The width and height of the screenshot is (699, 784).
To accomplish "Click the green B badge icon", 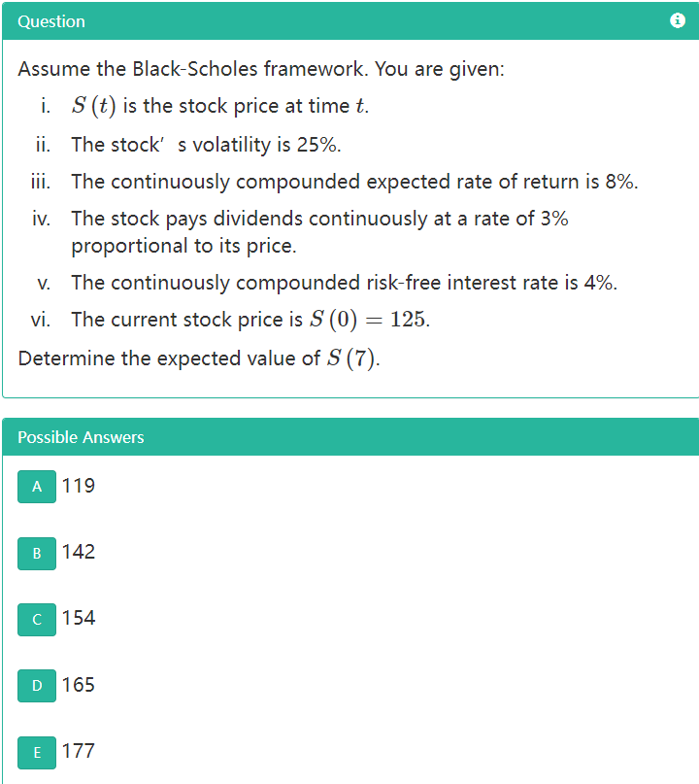I will [36, 554].
